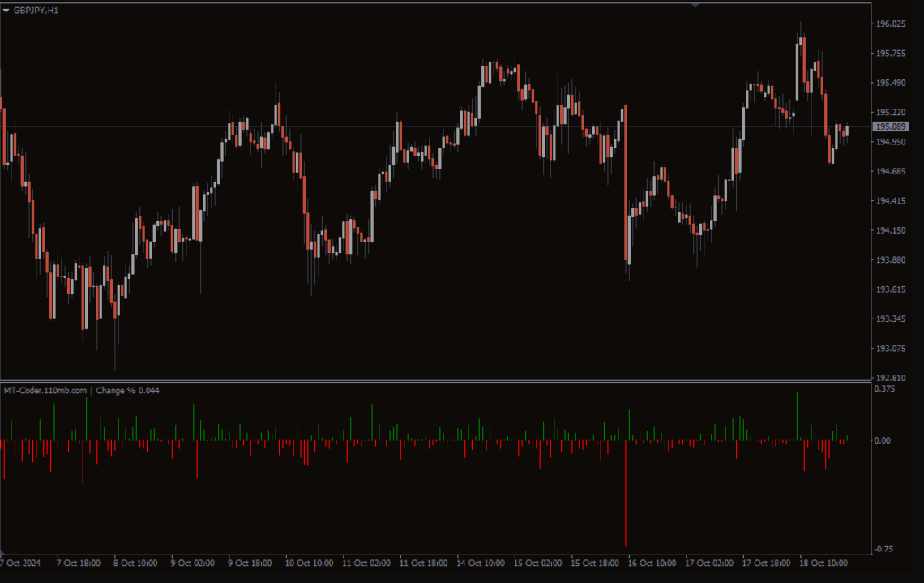
Task: Select 10 Oct 10:00 on time axis
Action: pyautogui.click(x=309, y=563)
